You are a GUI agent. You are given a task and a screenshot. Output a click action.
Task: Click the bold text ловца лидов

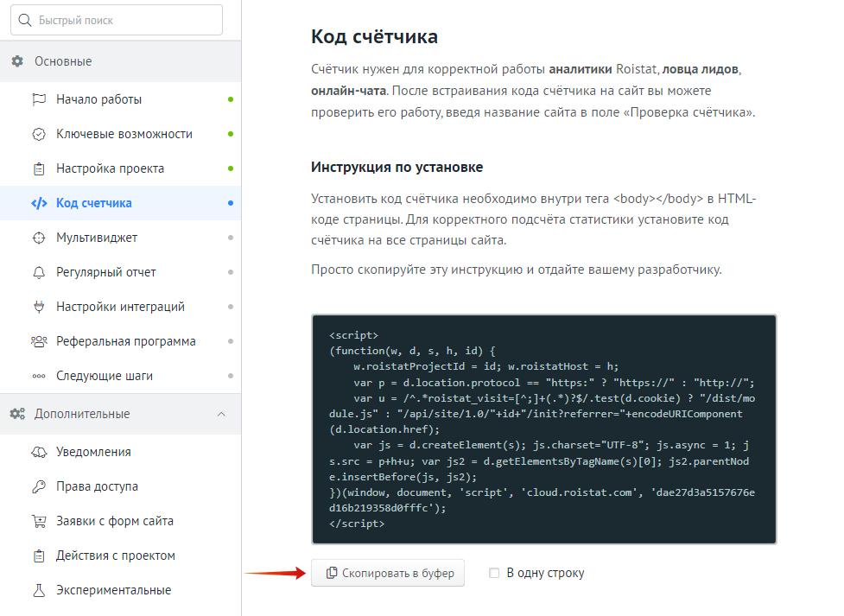click(x=701, y=69)
